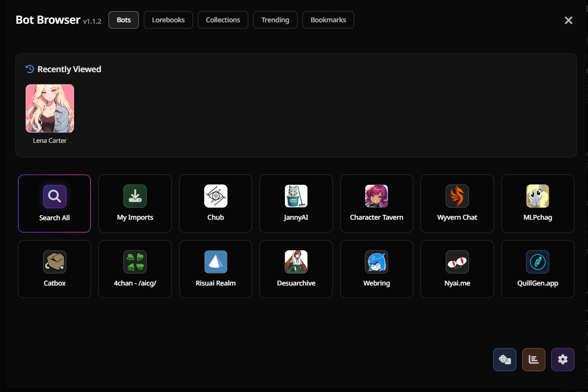Switch to the Bots tab

click(x=124, y=20)
